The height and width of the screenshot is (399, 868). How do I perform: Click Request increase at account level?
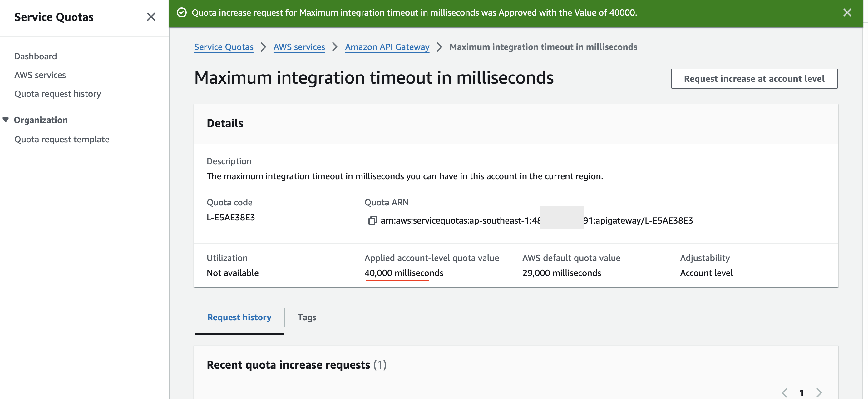754,78
